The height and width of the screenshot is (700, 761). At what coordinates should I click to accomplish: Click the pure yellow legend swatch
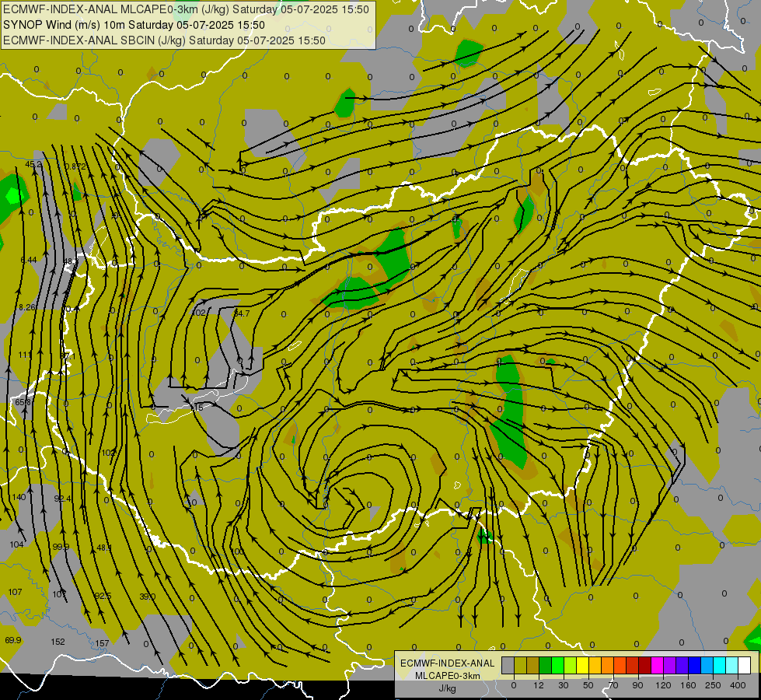pyautogui.click(x=583, y=666)
